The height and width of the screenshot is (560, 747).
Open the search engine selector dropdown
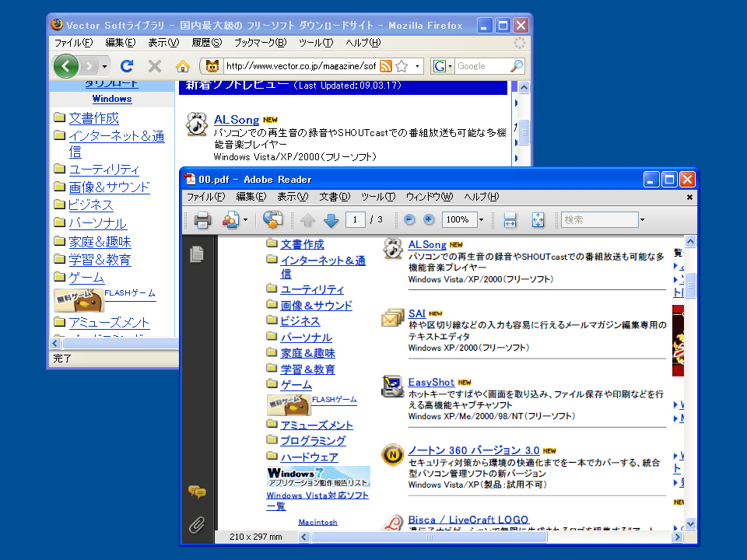[x=450, y=66]
